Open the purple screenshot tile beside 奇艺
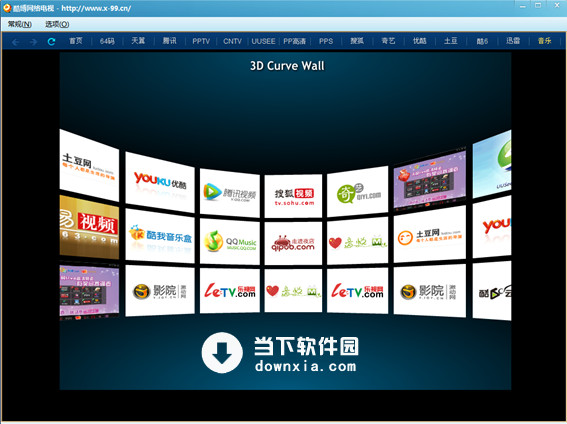Viewport: 567px width, 424px height. point(430,180)
